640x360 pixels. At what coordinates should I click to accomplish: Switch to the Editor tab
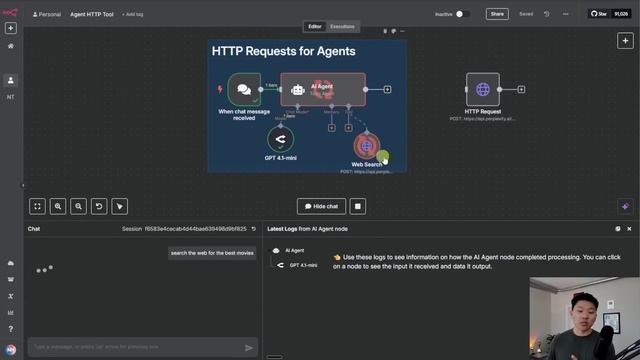point(315,27)
